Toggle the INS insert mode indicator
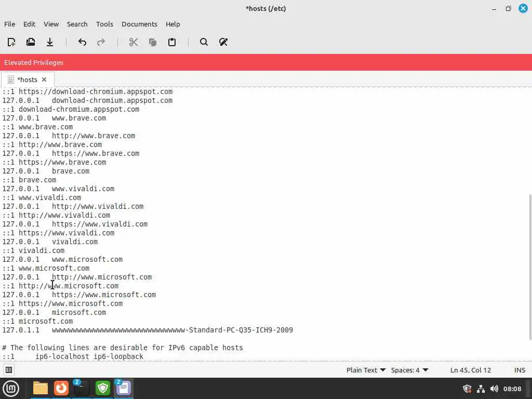532x399 pixels. click(520, 370)
